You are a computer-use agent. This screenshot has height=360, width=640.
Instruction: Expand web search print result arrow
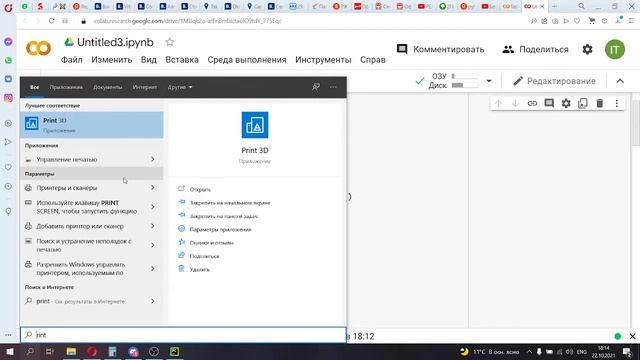click(x=153, y=301)
